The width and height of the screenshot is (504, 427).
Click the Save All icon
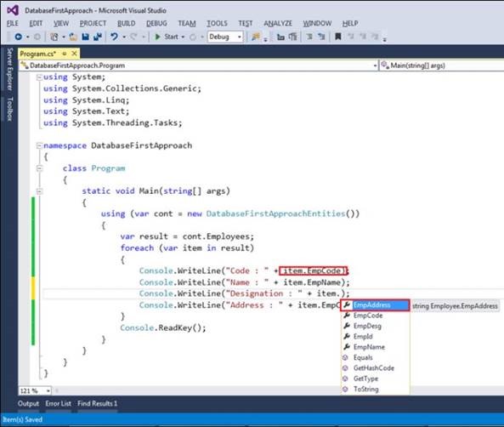click(x=98, y=37)
